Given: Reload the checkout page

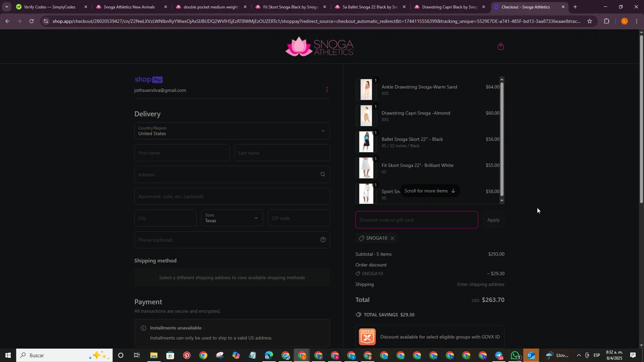Looking at the screenshot, I should [x=31, y=21].
